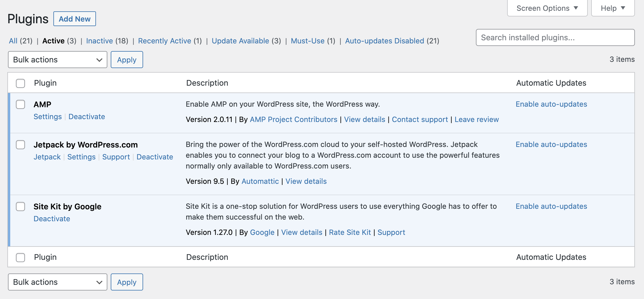Open Jetpack plugin Settings

[x=81, y=157]
